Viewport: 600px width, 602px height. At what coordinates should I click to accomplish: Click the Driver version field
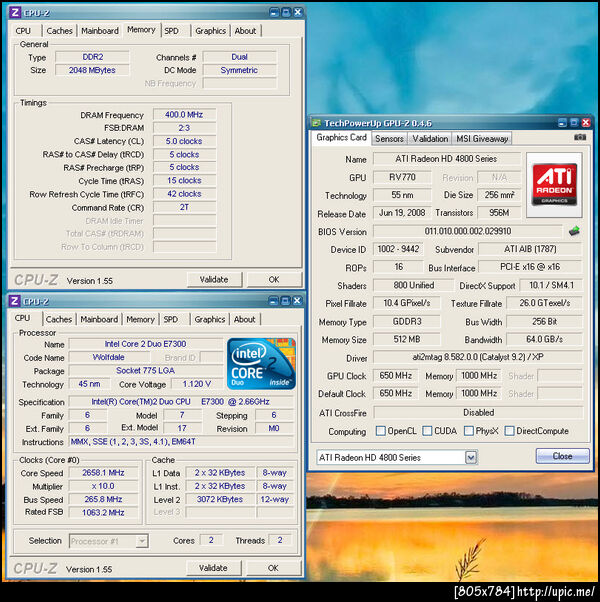[478, 357]
